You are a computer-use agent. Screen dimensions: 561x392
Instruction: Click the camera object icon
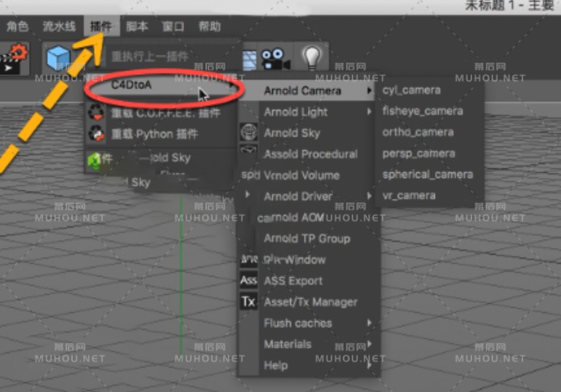click(x=275, y=59)
